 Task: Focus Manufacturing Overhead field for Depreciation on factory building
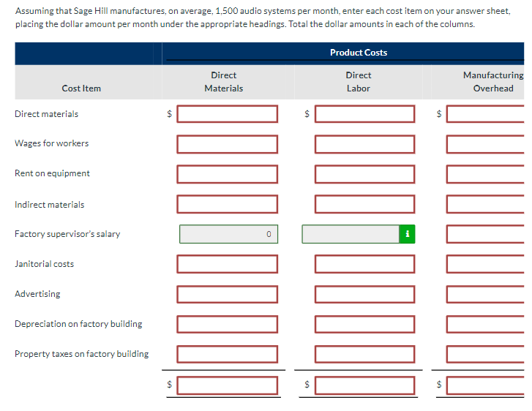pos(485,324)
